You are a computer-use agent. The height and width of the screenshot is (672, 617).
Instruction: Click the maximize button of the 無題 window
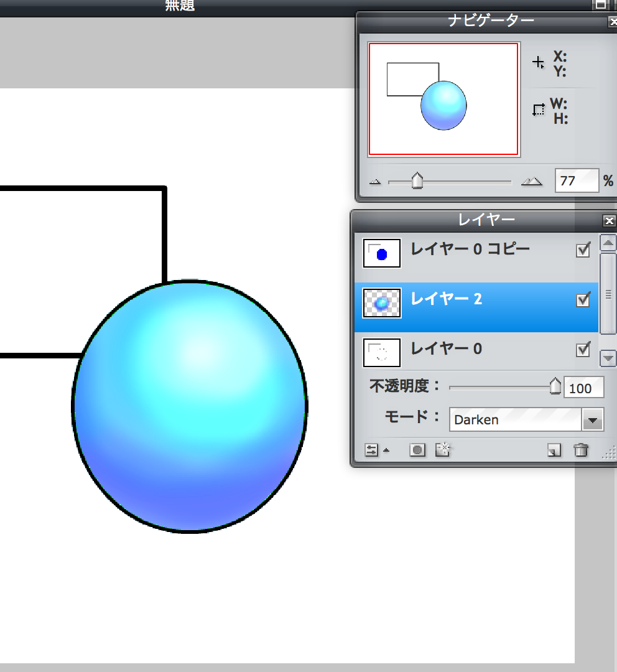601,4
